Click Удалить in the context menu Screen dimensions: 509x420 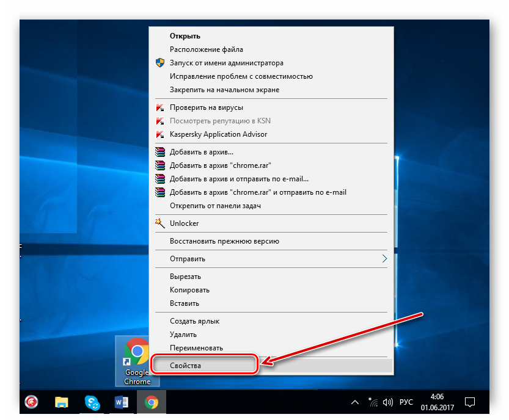(183, 335)
